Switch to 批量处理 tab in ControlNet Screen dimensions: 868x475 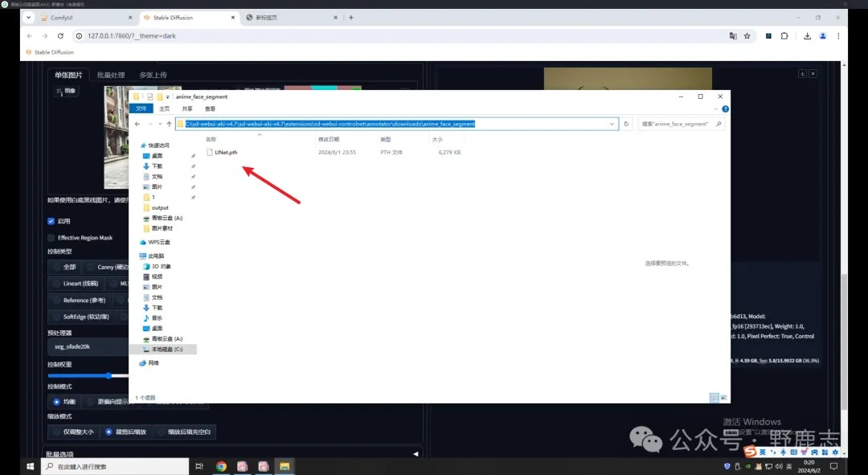click(111, 75)
